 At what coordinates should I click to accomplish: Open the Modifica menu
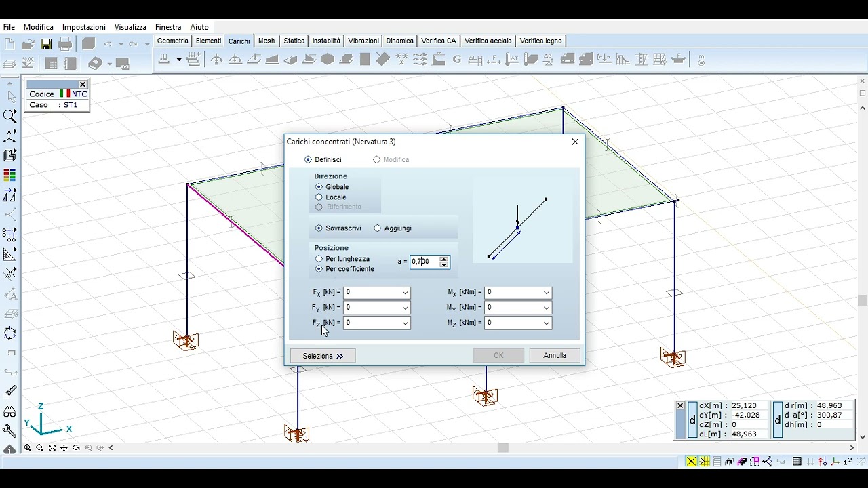[x=39, y=27]
